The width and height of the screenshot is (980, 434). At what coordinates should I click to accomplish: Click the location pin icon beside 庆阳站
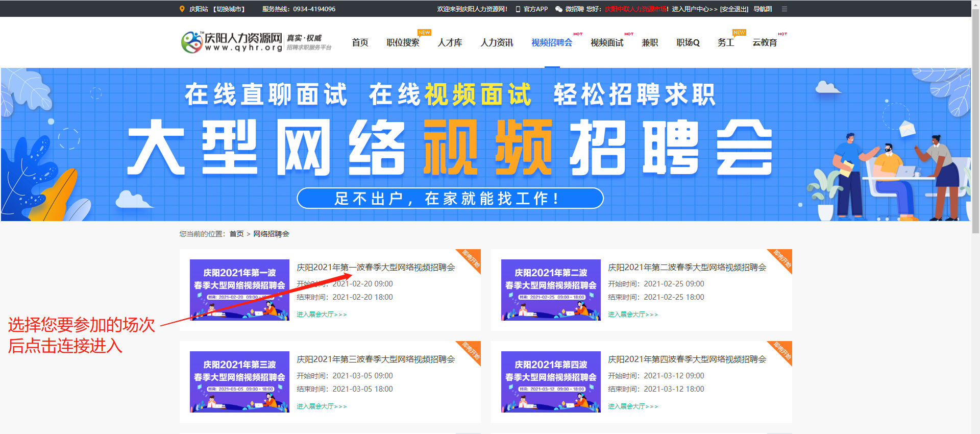click(182, 9)
